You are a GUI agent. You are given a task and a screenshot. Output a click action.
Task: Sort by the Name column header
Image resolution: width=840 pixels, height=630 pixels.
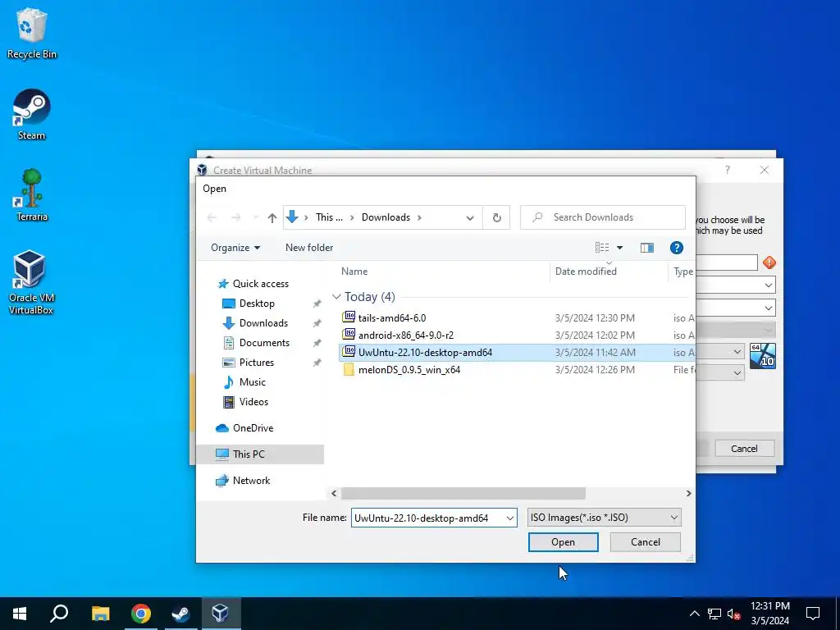click(x=442, y=272)
